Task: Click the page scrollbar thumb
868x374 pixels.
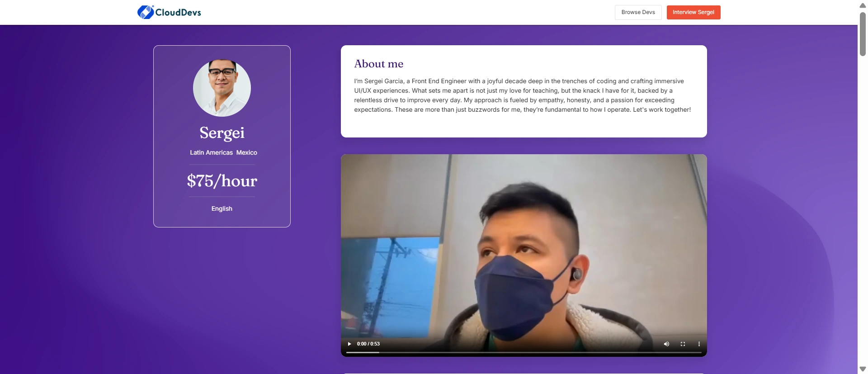Action: tap(863, 34)
